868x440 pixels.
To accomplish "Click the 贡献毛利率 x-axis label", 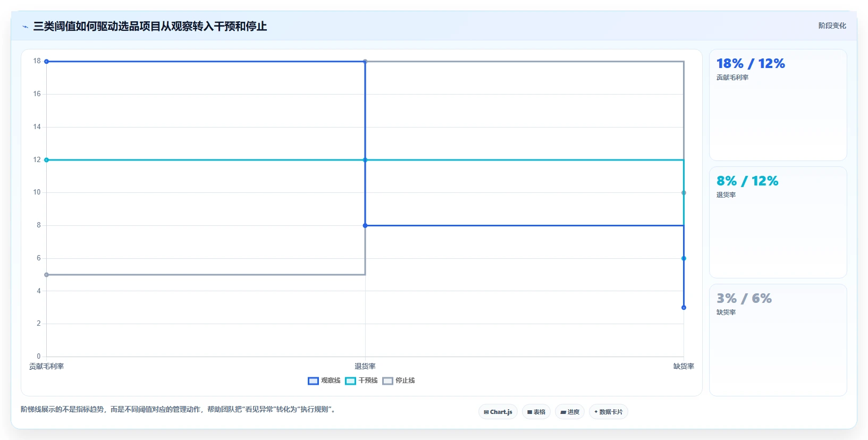I will (x=46, y=366).
